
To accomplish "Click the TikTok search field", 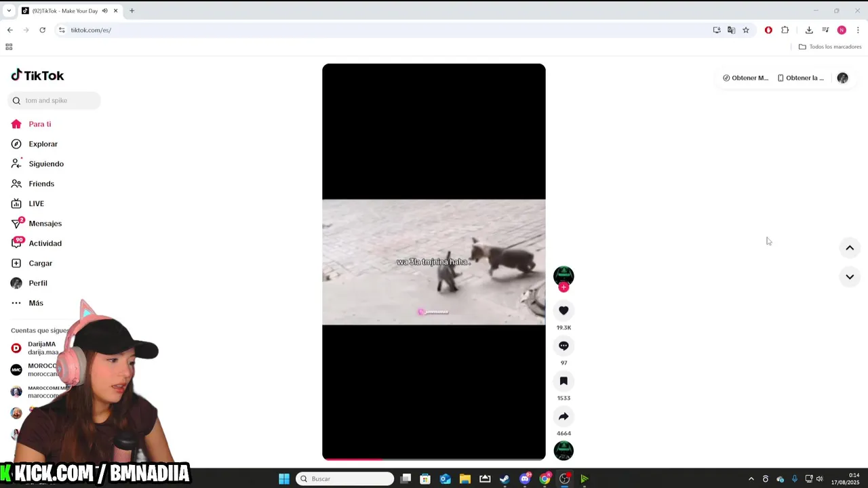I will point(54,100).
